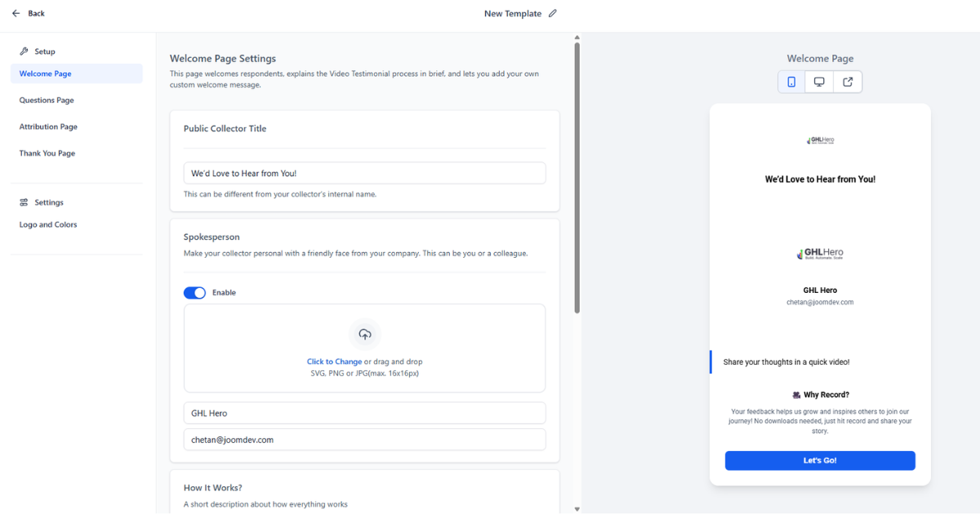This screenshot has width=980, height=514.
Task: Edit template name with pencil icon
Action: coord(553,13)
